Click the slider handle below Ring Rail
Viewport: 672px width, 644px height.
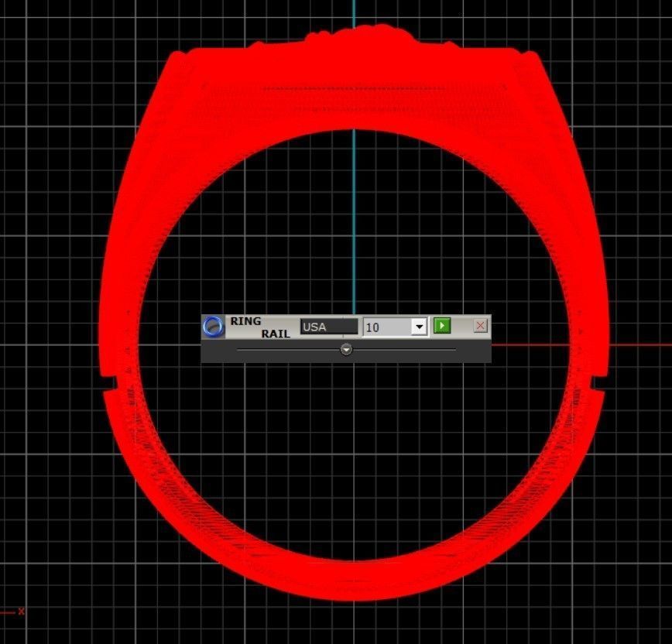point(346,350)
